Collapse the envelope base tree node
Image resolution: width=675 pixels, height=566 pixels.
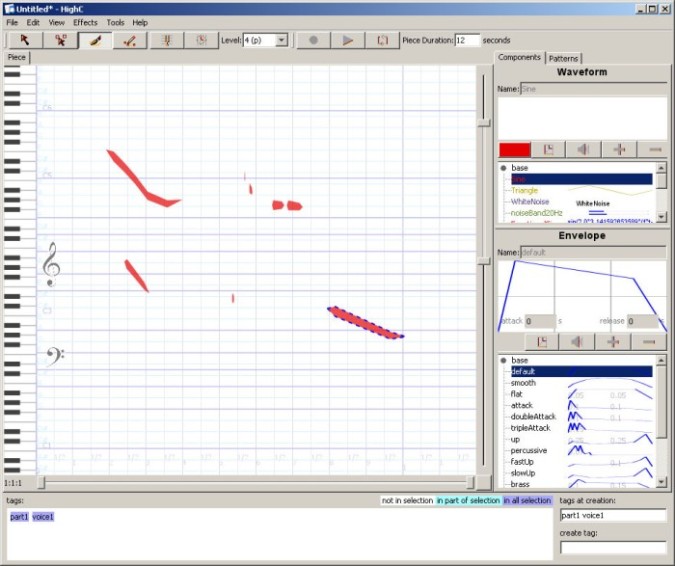coord(504,360)
